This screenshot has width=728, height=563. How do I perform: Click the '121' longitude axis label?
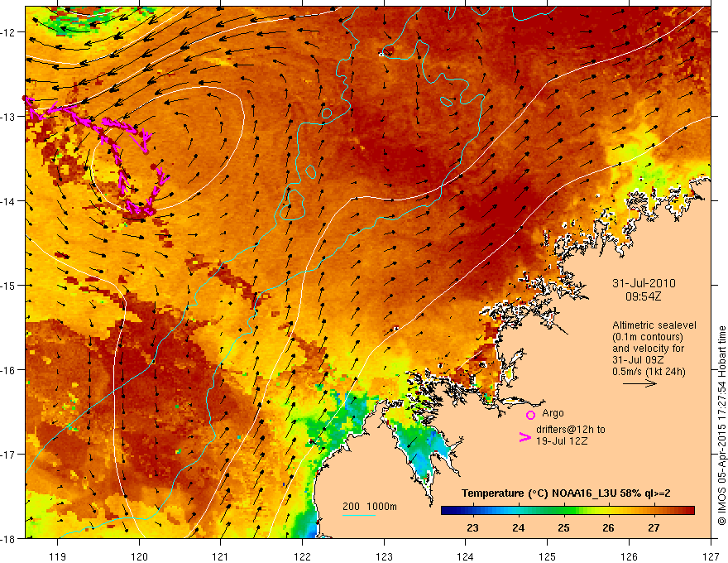(x=221, y=556)
